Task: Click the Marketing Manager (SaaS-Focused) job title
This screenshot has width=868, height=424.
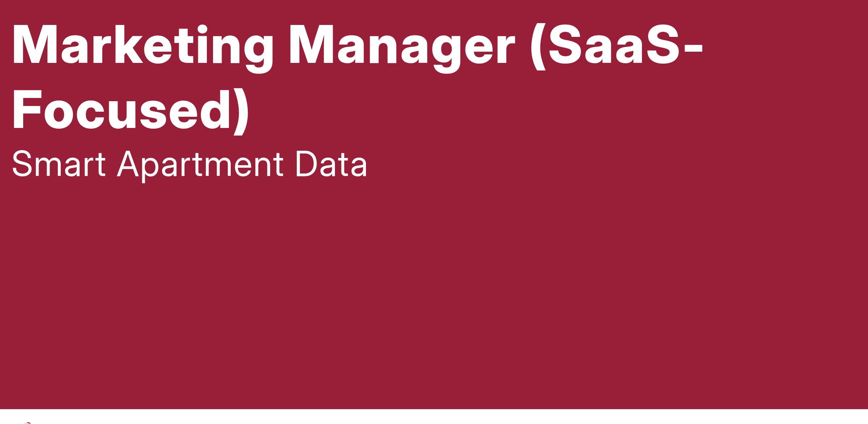Action: [358, 78]
